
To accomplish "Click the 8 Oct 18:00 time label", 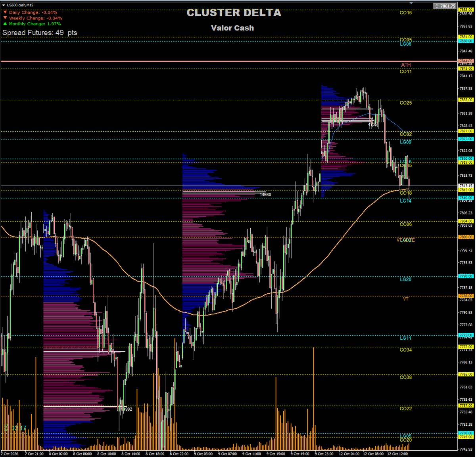I will pos(155,454).
